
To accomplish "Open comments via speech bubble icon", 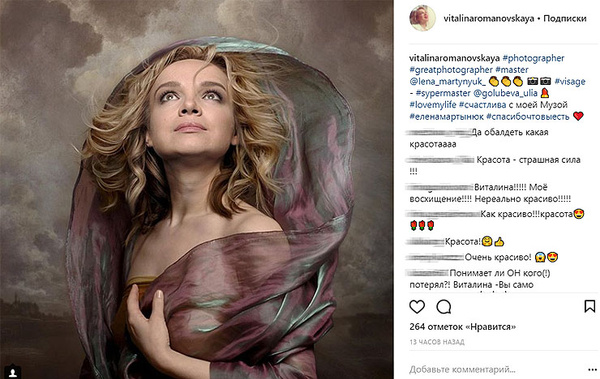I will [444, 307].
